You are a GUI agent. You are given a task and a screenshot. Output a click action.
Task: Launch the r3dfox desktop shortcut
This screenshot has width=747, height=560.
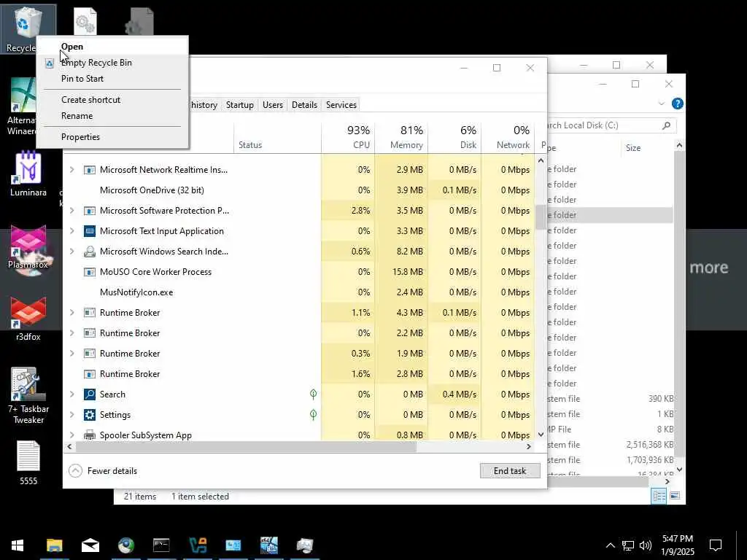click(28, 319)
